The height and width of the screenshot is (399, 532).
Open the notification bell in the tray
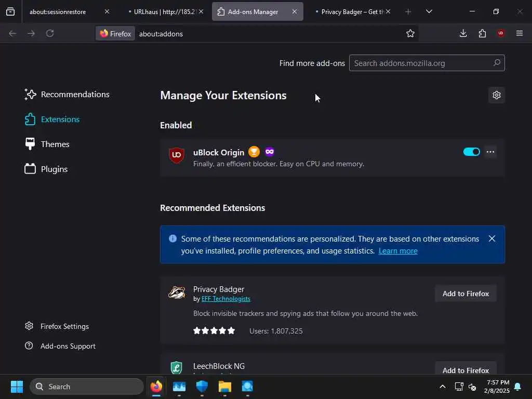(518, 387)
